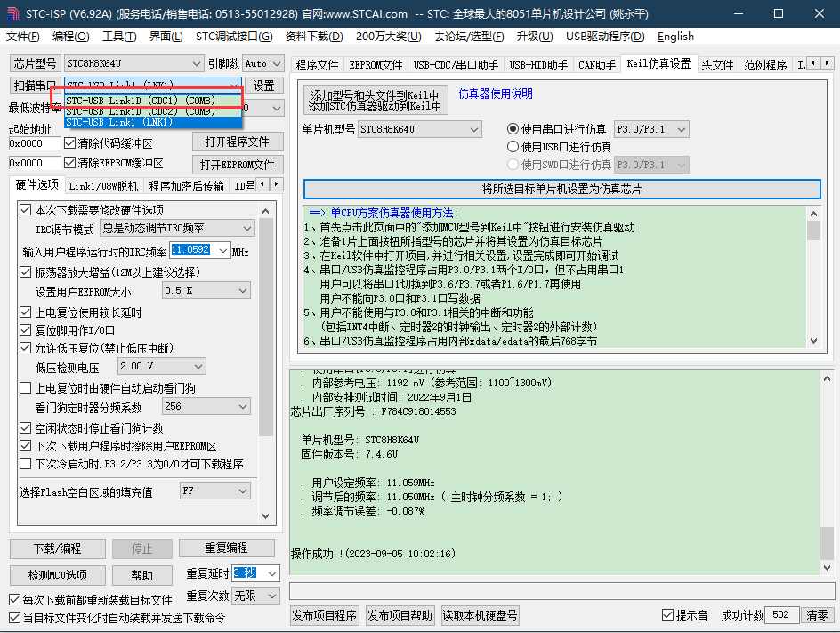The height and width of the screenshot is (633, 840).
Task: Toggle 允许低压复位 checkbox
Action: pos(25,348)
